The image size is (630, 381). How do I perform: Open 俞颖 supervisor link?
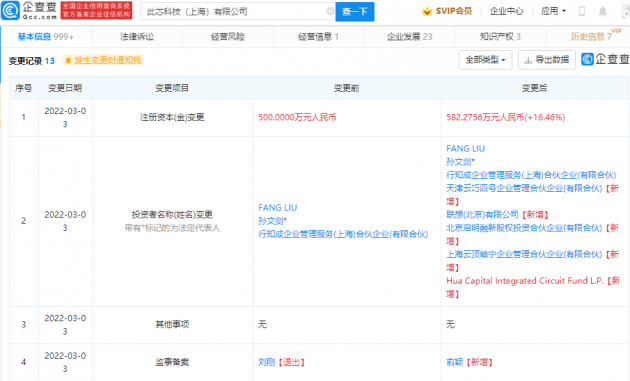pos(454,362)
